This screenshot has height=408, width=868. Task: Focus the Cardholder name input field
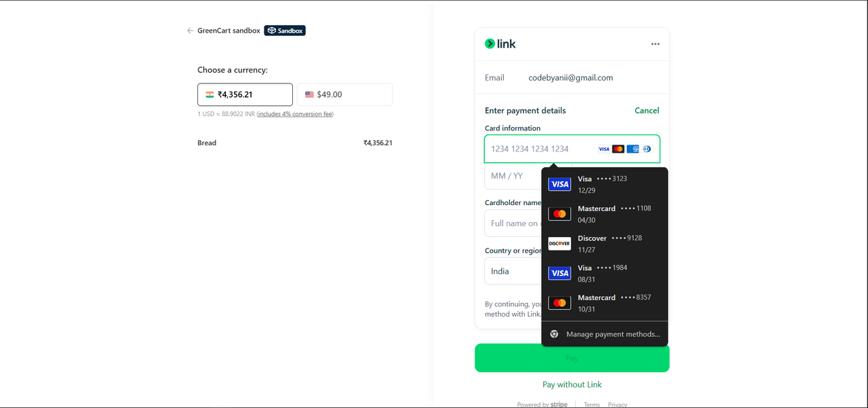(x=513, y=223)
